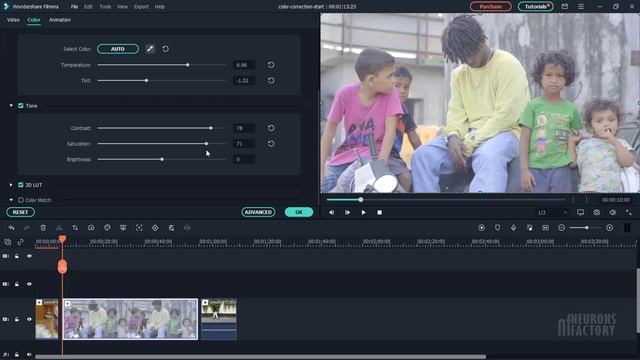
Task: Click the undo arrow in timeline toolbar
Action: [11, 228]
